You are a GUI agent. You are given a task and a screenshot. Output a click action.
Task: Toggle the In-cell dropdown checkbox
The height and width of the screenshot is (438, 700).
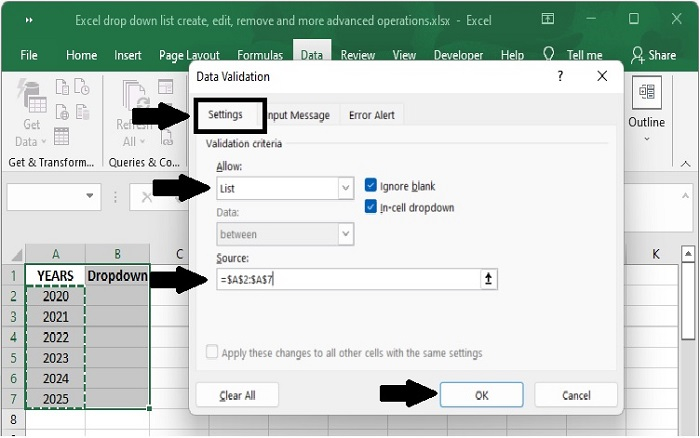pyautogui.click(x=371, y=207)
